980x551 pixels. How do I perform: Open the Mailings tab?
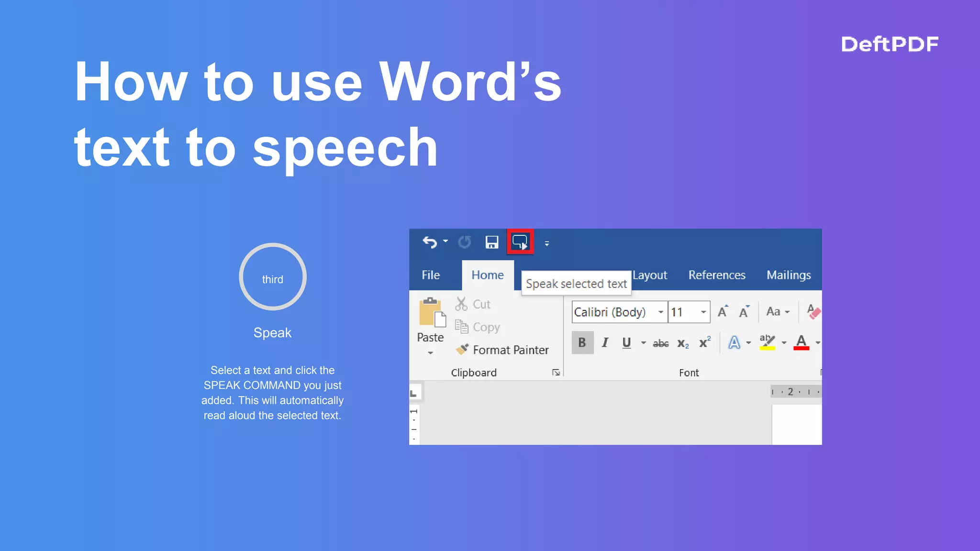789,275
